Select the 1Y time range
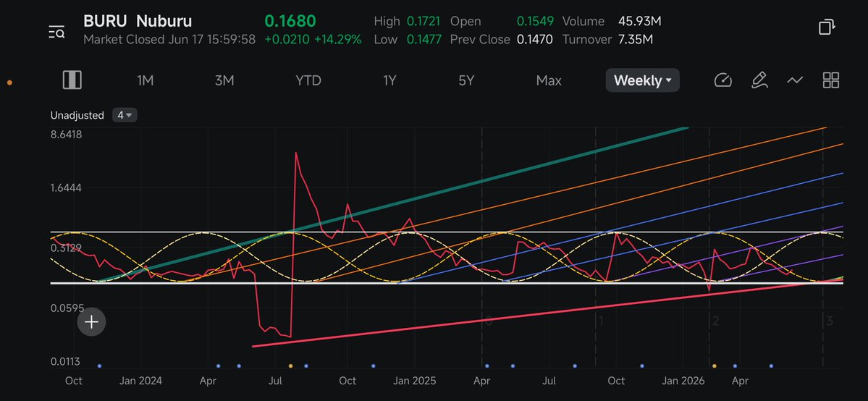Screen dimensions: 868x401 [389, 80]
